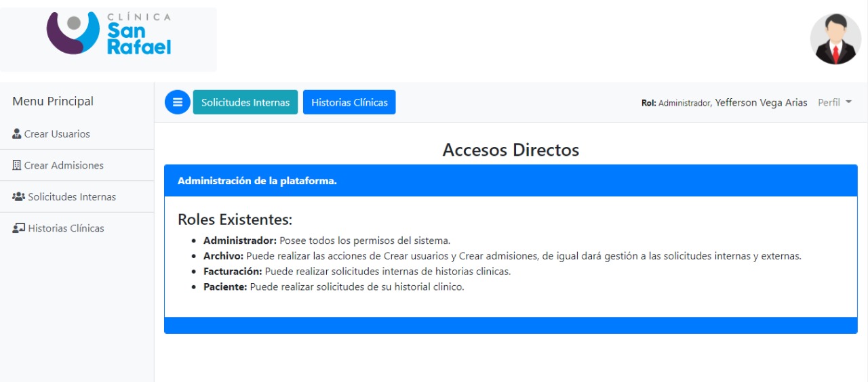Click the Administrador role list item
The image size is (868, 382).
click(x=326, y=240)
